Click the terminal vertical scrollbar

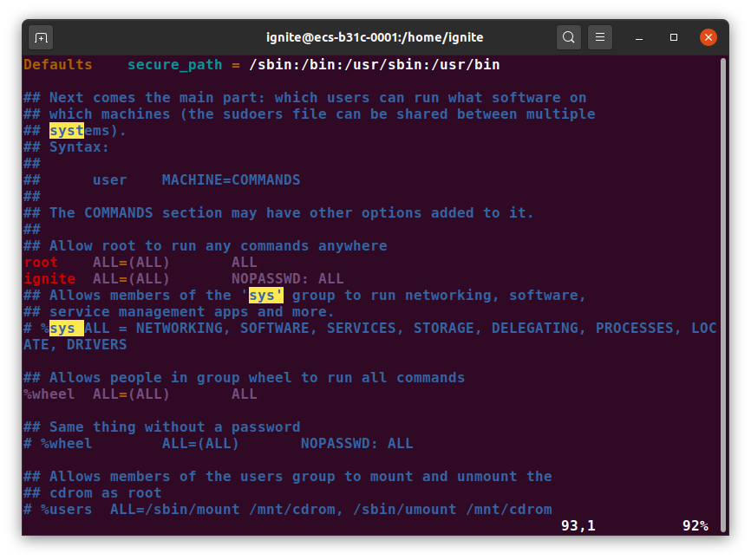pyautogui.click(x=723, y=295)
